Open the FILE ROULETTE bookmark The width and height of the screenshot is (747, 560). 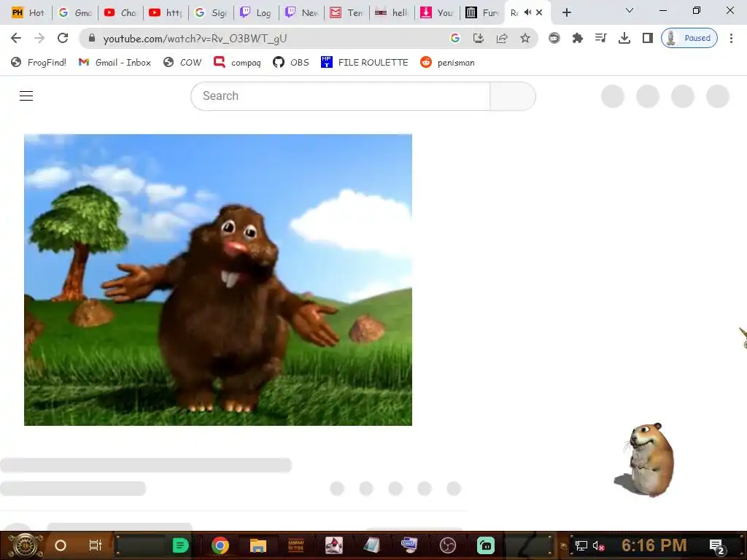point(365,63)
